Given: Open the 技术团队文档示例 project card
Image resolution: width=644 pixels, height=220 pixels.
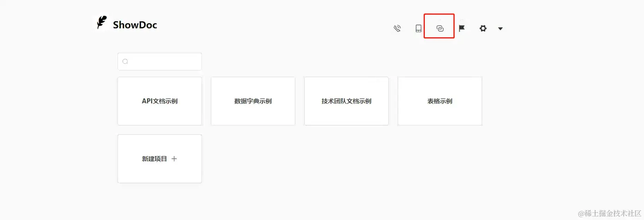Looking at the screenshot, I should click(x=346, y=101).
